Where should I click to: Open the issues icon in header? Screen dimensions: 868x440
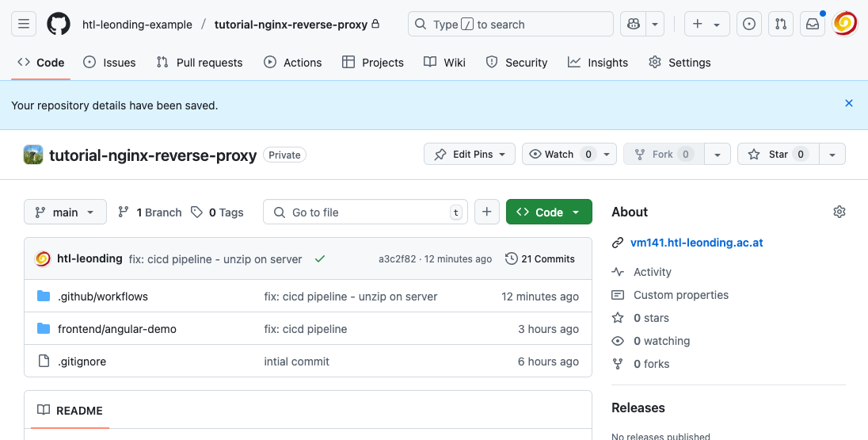pos(749,25)
